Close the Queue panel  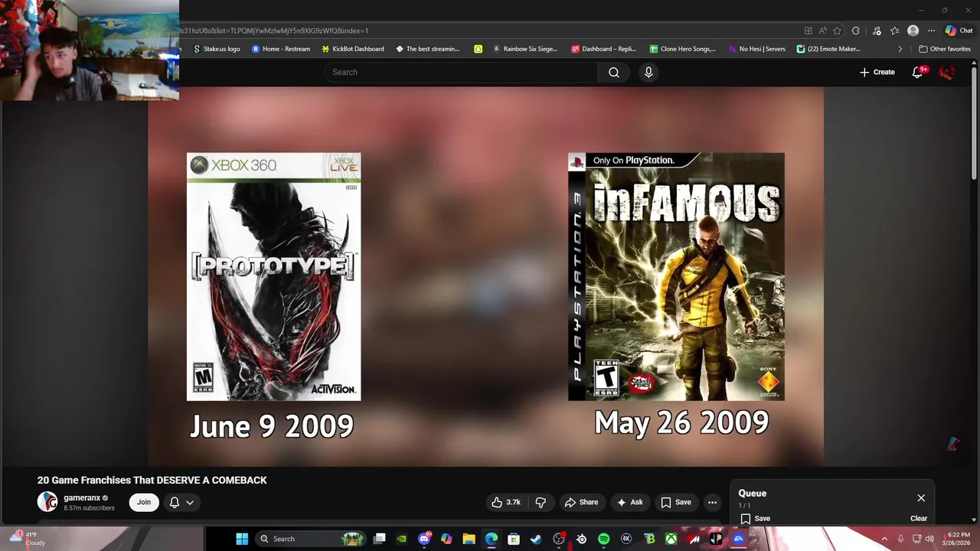921,498
